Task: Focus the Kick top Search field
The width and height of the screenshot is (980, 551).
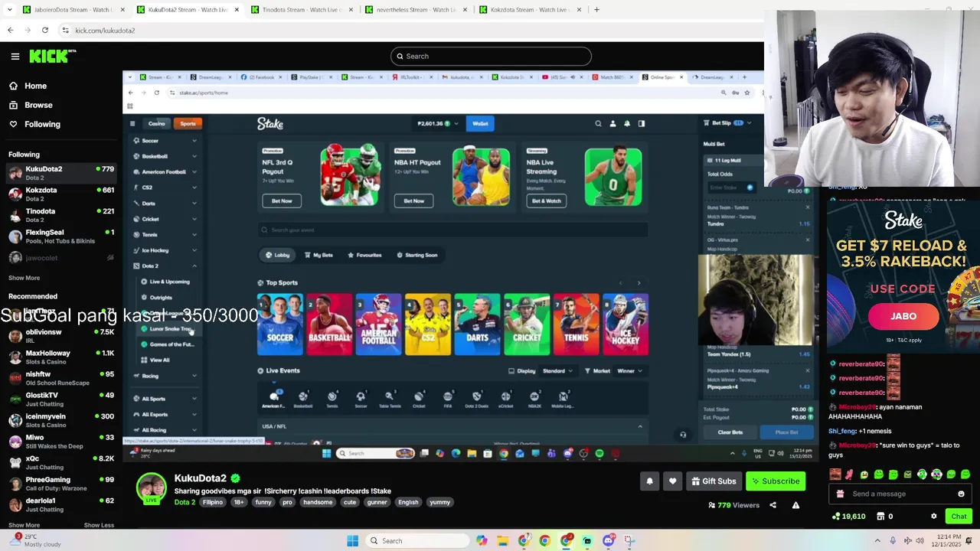Action: tap(491, 56)
